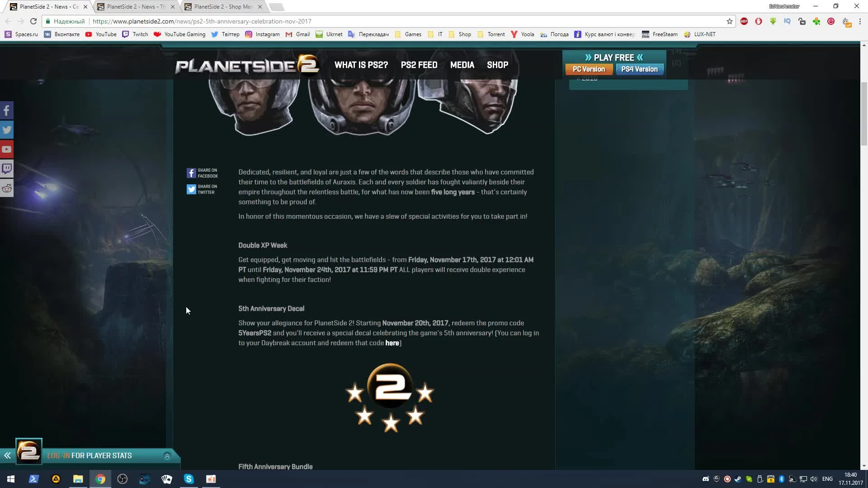The width and height of the screenshot is (868, 488).
Task: Bookmark the page with the star icon
Action: [x=729, y=21]
